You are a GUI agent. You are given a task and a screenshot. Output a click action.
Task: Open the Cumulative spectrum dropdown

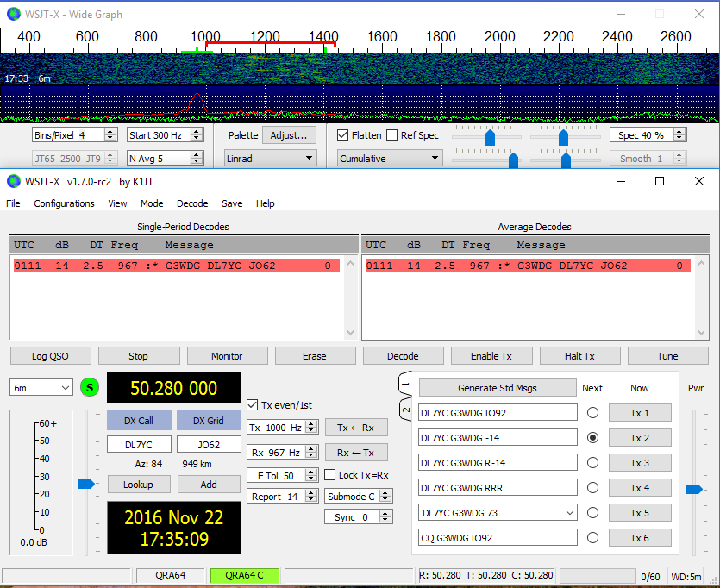point(390,159)
